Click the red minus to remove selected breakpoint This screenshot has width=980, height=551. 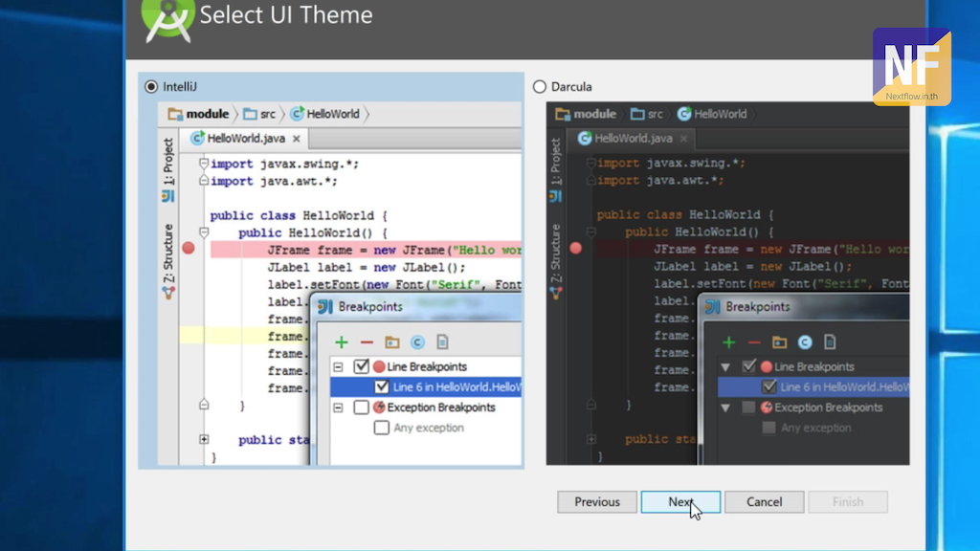tap(367, 342)
